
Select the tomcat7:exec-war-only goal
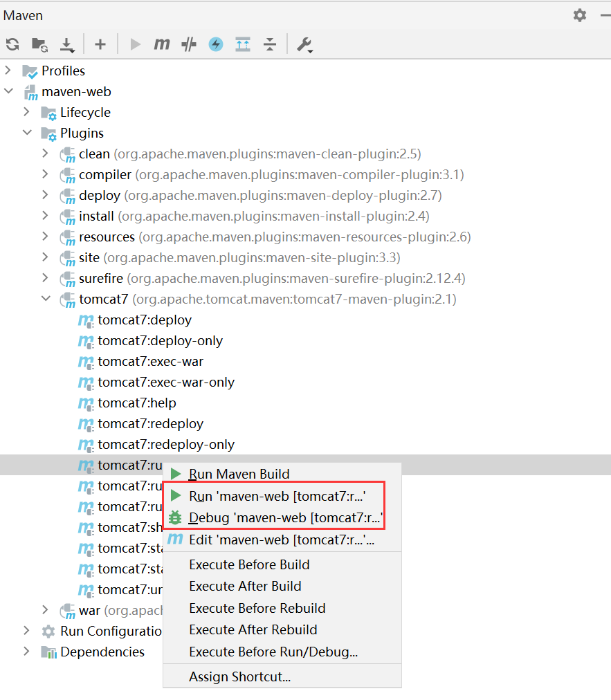click(166, 382)
